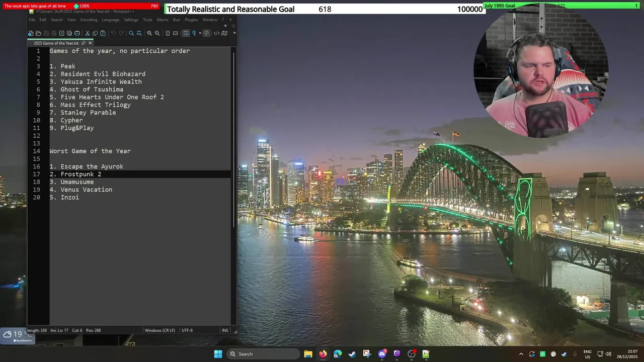This screenshot has height=362, width=644.
Task: Open the weather widget showing 19 degrees
Action: point(17,335)
